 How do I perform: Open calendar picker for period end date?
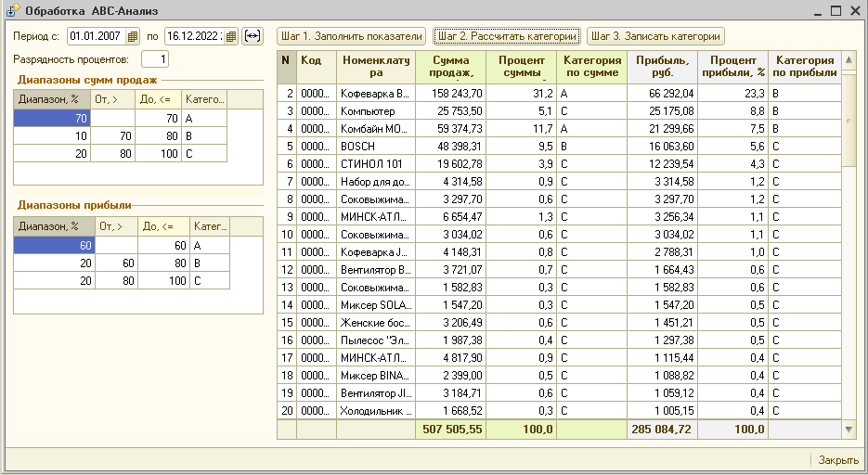[231, 36]
